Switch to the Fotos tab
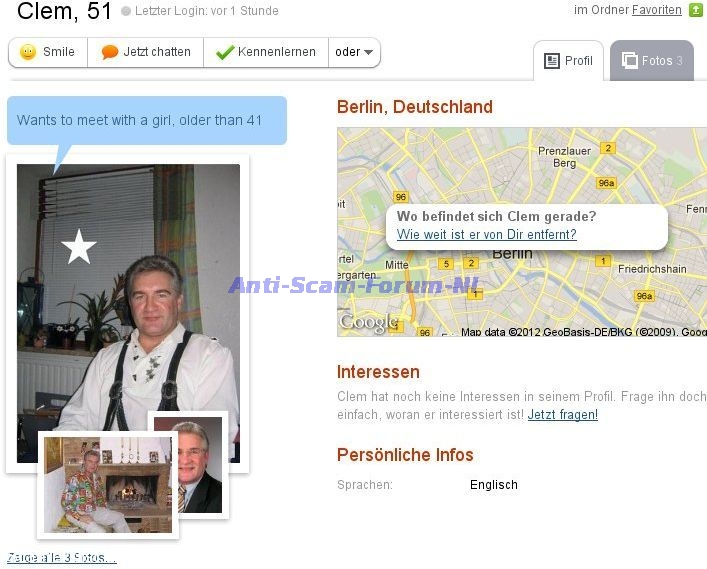The image size is (707, 569). (652, 60)
